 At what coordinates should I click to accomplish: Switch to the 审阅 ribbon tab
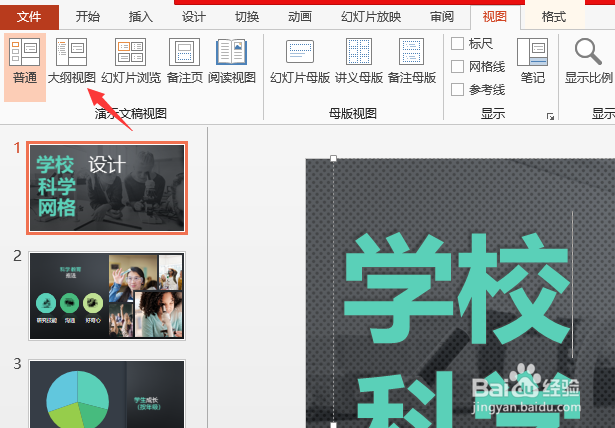coord(442,17)
